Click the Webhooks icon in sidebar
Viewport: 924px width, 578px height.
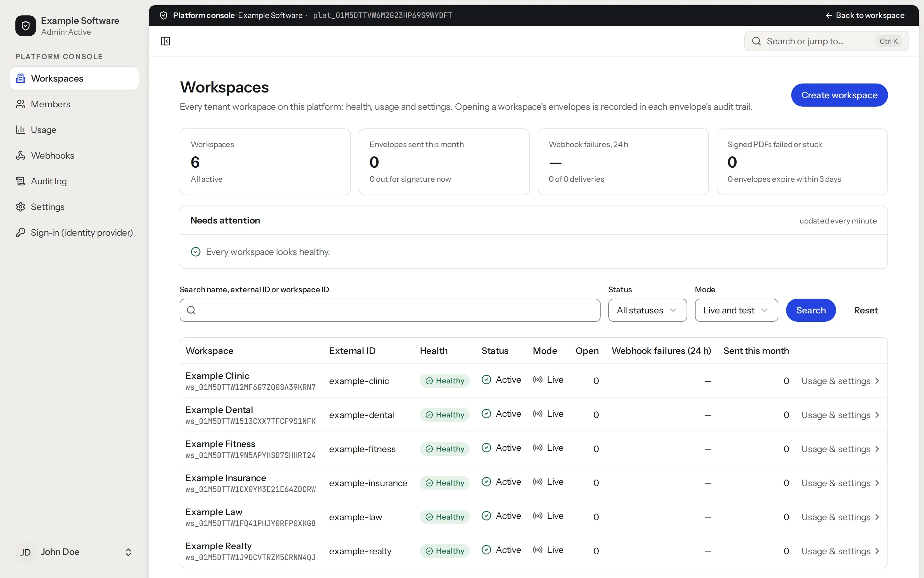[21, 155]
